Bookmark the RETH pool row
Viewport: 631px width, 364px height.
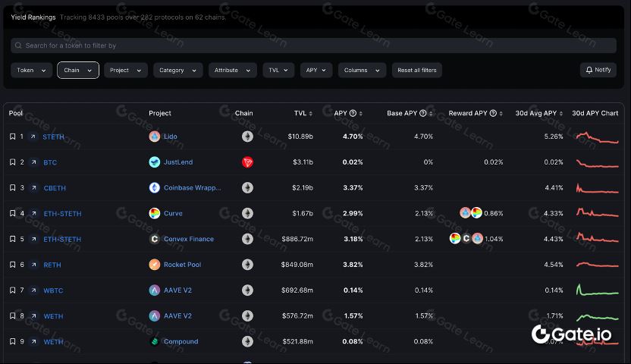[x=12, y=265]
